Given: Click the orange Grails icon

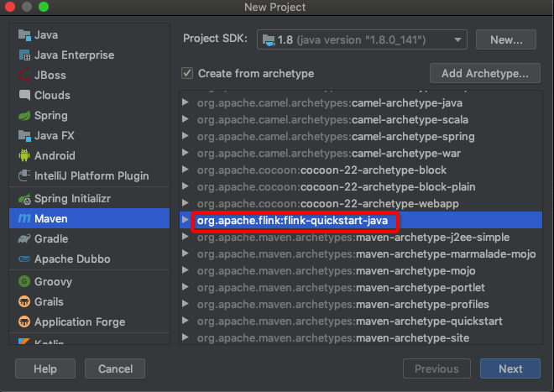Looking at the screenshot, I should pyautogui.click(x=24, y=301).
